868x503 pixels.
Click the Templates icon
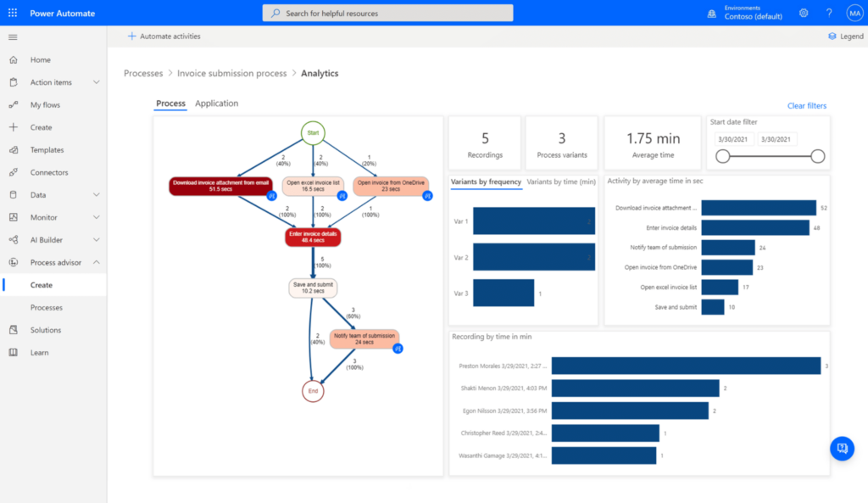(14, 149)
